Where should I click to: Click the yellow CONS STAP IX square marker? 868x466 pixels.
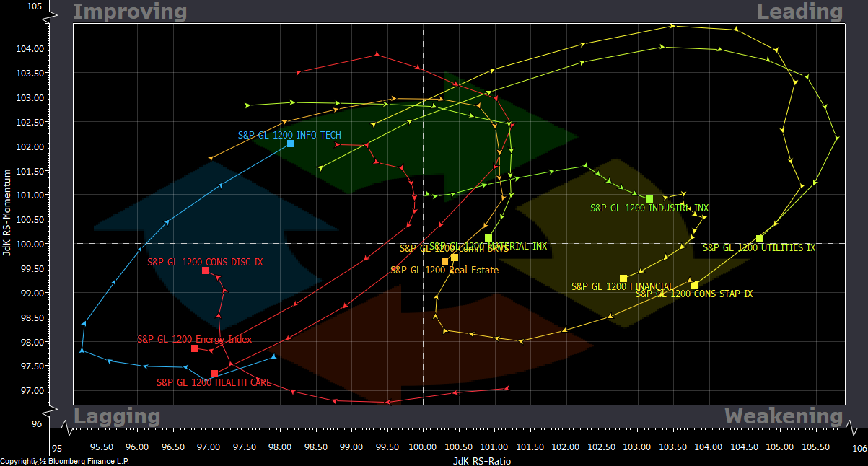point(694,285)
